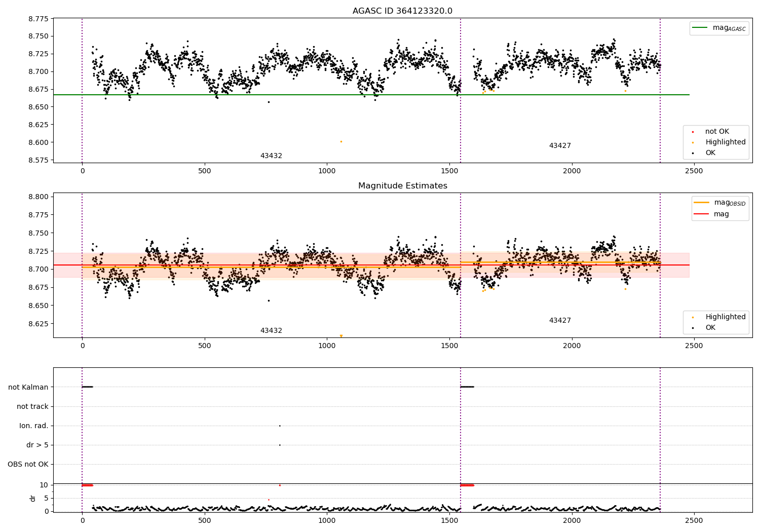Click the 'dr > 5' row label
The height and width of the screenshot is (532, 760).
37,445
